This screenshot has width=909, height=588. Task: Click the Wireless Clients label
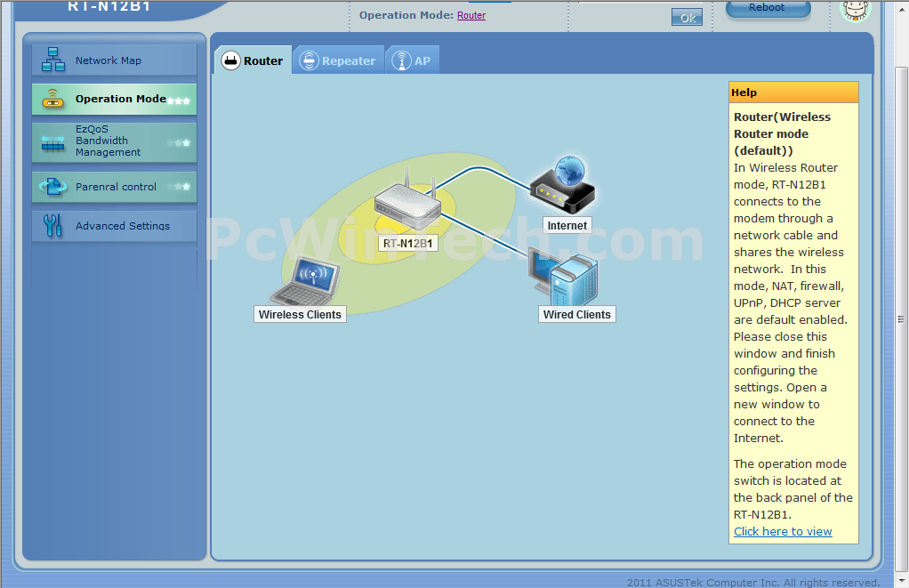[300, 314]
